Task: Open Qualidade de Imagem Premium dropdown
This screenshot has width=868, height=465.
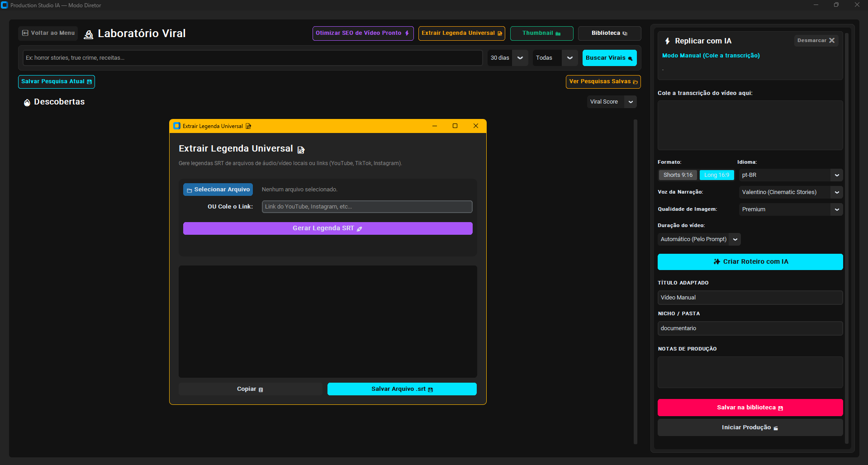Action: 837,209
